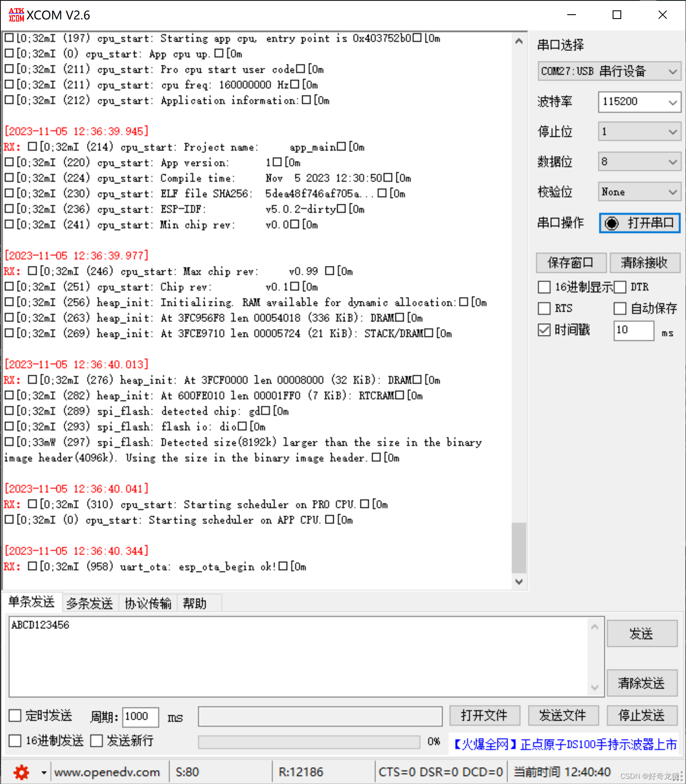
Task: Click the empty file path field
Action: click(320, 717)
